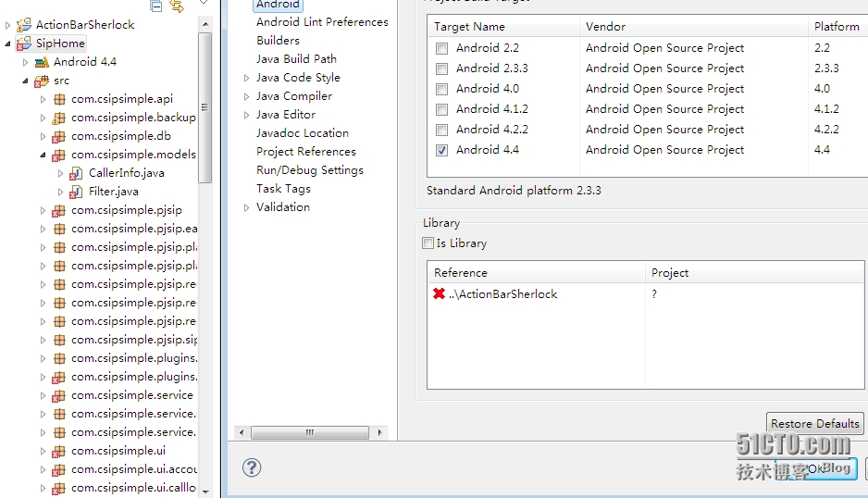This screenshot has height=498, width=868.
Task: Click the Filter.java file icon
Action: tap(77, 192)
